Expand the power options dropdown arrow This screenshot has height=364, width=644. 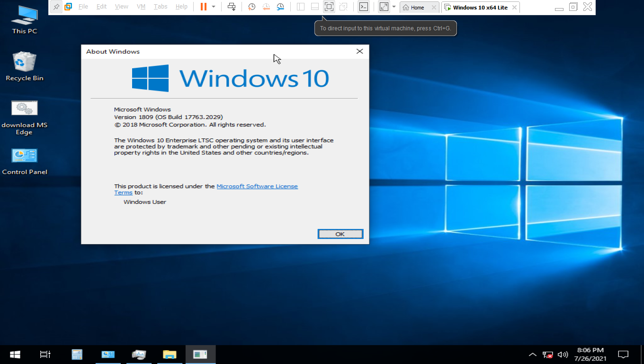pyautogui.click(x=214, y=7)
